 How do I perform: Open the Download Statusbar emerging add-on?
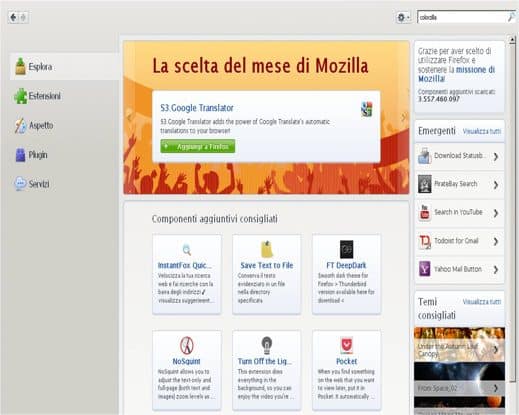pyautogui.click(x=459, y=156)
